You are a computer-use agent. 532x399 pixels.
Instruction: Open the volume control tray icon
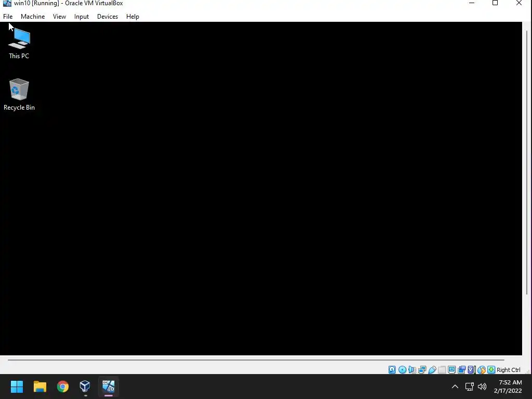482,387
